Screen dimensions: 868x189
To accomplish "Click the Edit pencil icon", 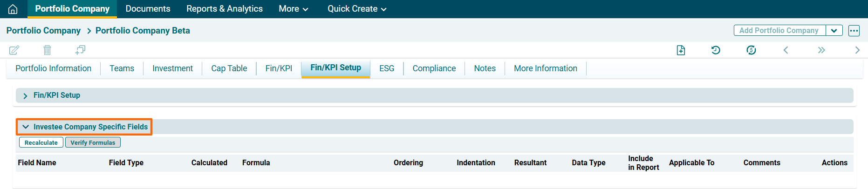I will (14, 50).
